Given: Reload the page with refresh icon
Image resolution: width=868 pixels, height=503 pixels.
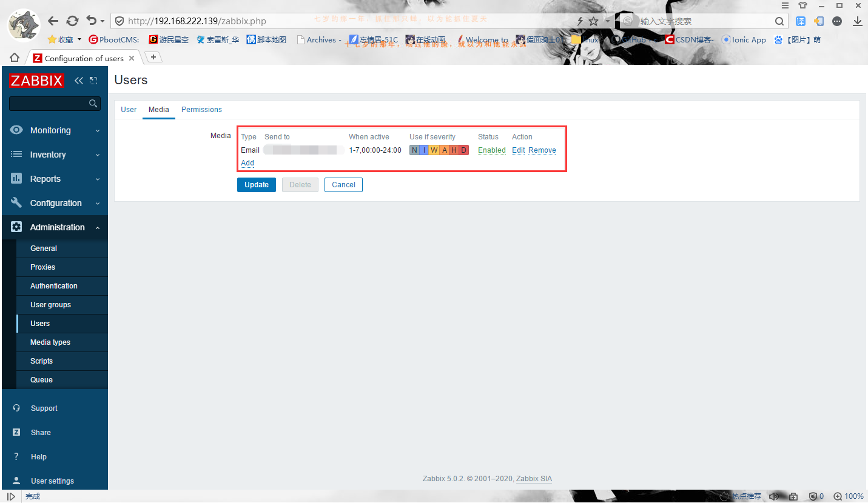Looking at the screenshot, I should [x=72, y=21].
